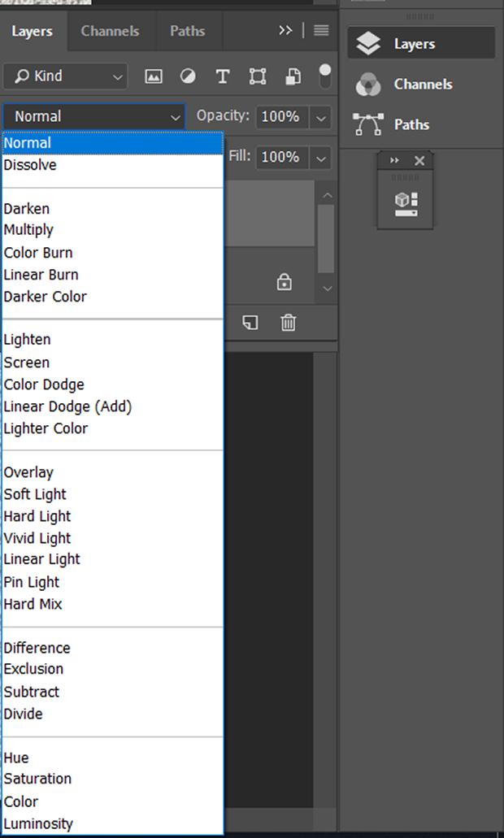Screen dimensions: 504x838
Task: Choose Linear Burn blend mode
Action: 113,275
